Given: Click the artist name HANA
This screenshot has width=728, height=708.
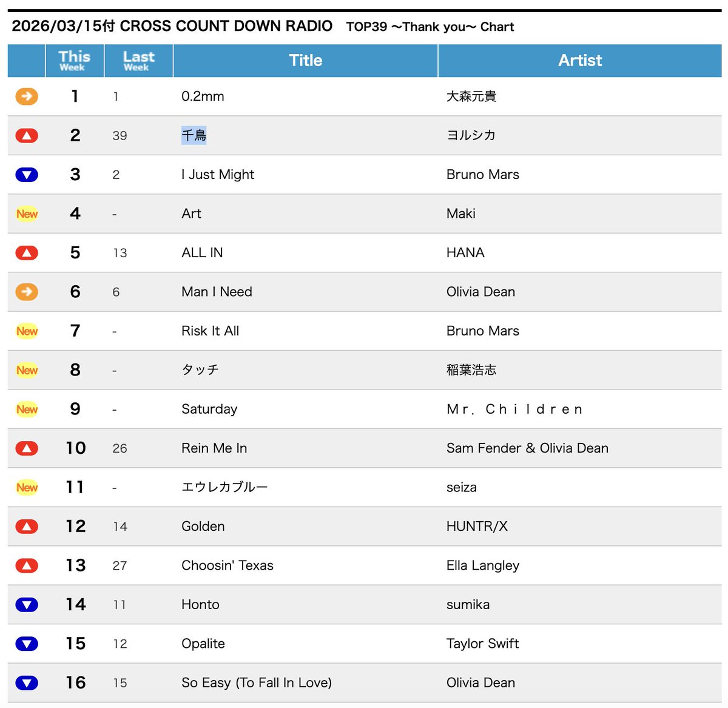Looking at the screenshot, I should tap(465, 252).
